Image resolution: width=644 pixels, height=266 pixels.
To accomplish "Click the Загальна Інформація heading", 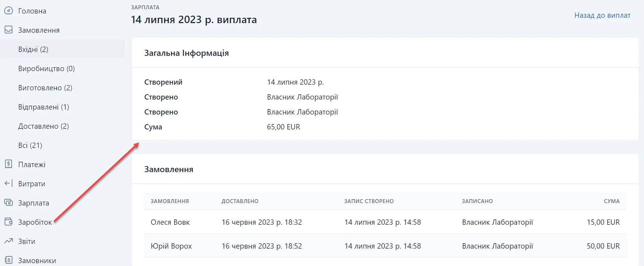I will (187, 53).
